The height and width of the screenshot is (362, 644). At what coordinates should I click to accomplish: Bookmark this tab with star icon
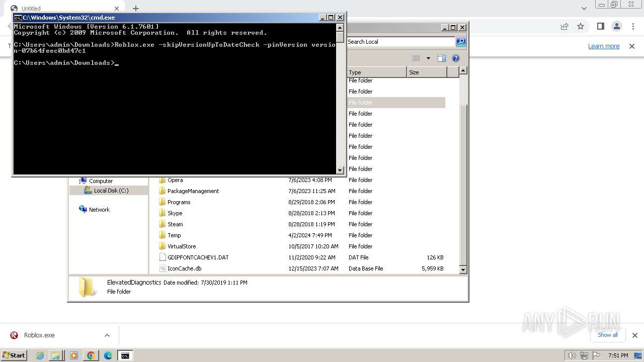tap(581, 26)
